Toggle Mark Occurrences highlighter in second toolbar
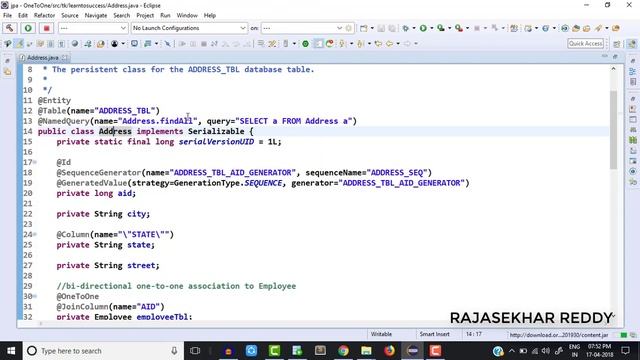This screenshot has height=360, width=640. coord(19,44)
